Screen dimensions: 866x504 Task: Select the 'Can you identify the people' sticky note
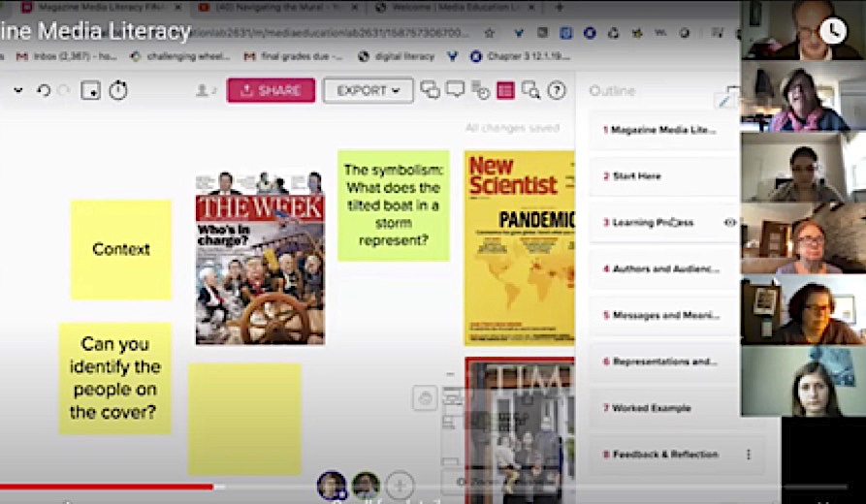point(114,378)
